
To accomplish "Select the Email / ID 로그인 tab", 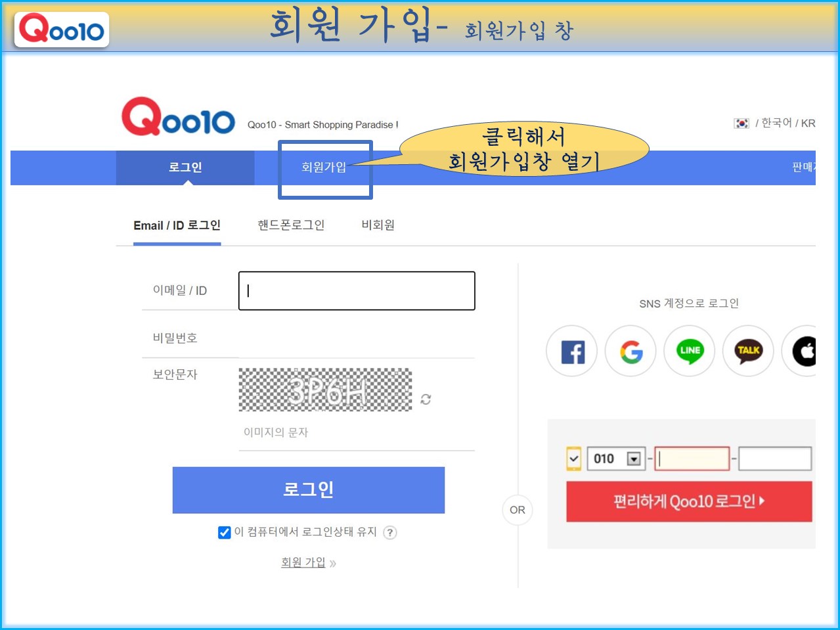I will [177, 225].
